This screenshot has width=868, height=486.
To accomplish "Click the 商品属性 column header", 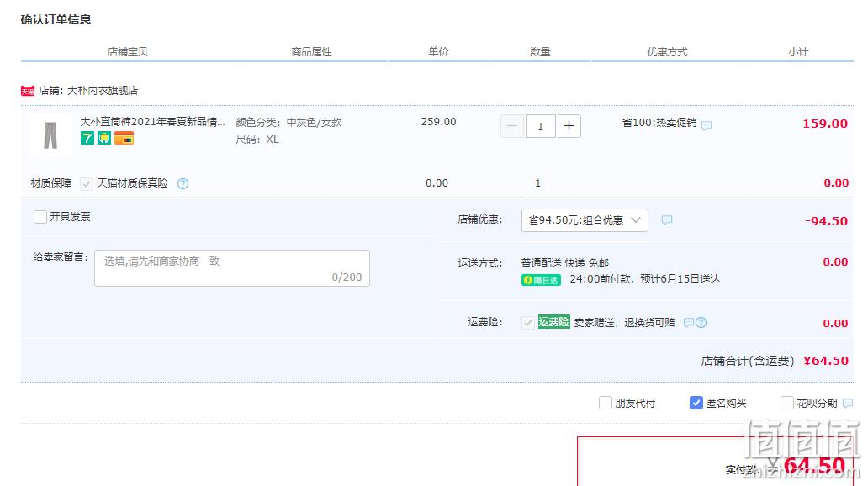I will click(312, 52).
